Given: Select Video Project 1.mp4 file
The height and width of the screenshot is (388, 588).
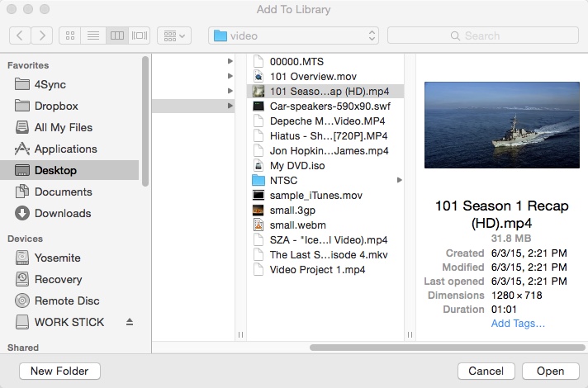Looking at the screenshot, I should (325, 270).
